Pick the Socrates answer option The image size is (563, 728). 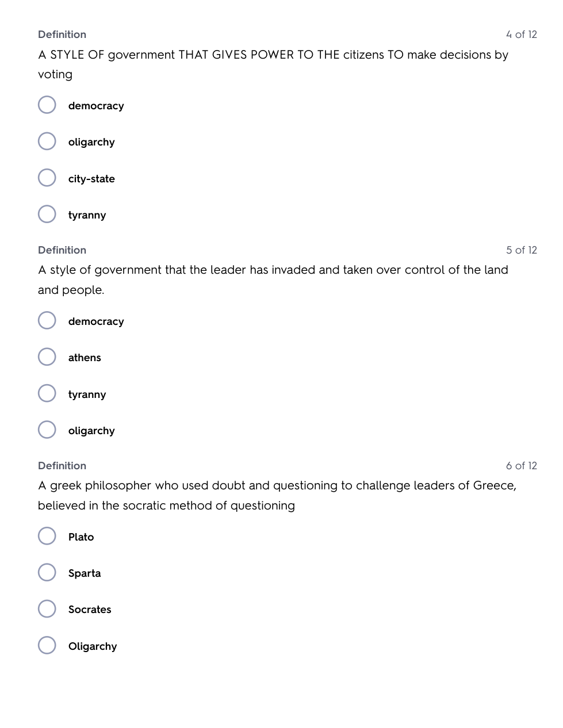coord(47,609)
